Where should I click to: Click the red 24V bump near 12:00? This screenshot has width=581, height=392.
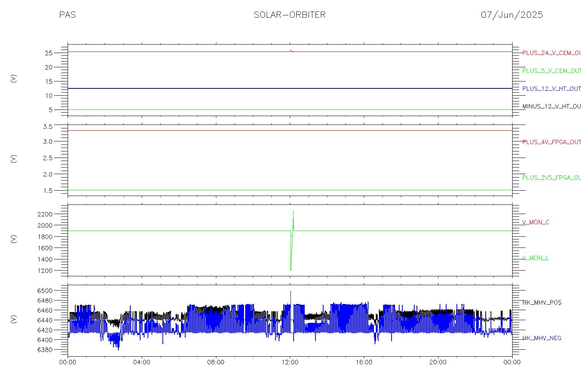click(x=292, y=51)
